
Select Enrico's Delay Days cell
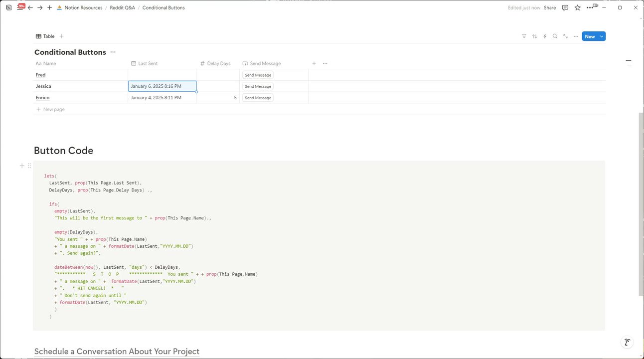click(218, 98)
